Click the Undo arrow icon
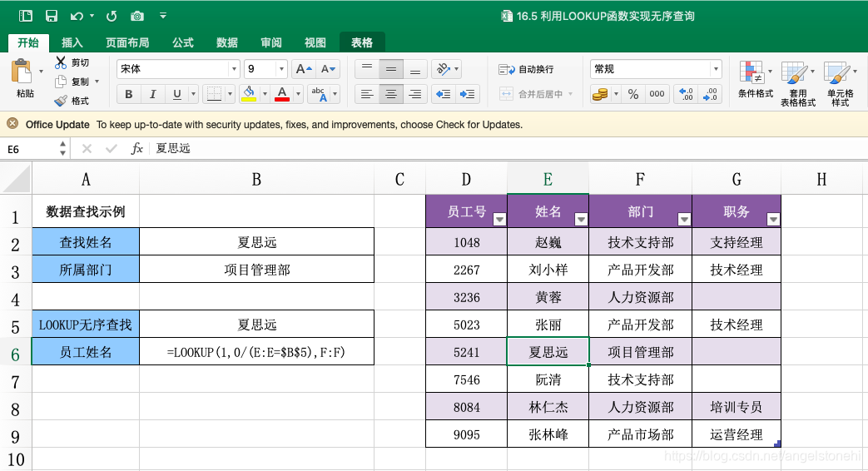868x471 pixels. click(77, 16)
